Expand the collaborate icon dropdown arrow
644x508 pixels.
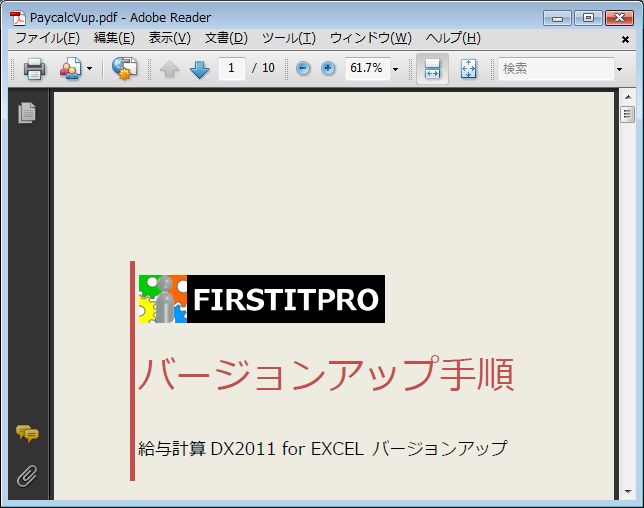tap(90, 69)
